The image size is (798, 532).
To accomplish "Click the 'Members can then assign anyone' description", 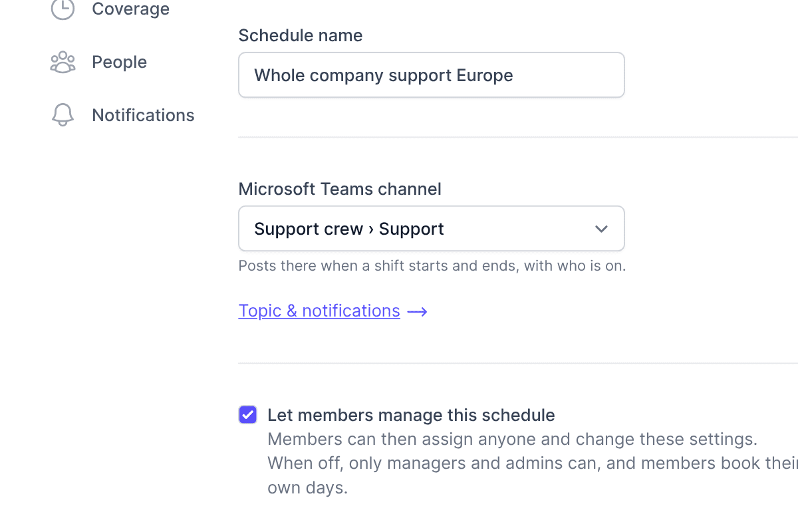I will [533, 464].
